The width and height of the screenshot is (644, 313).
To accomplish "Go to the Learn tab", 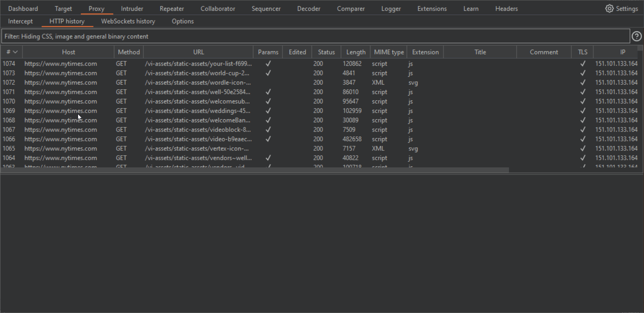I will tap(471, 8).
